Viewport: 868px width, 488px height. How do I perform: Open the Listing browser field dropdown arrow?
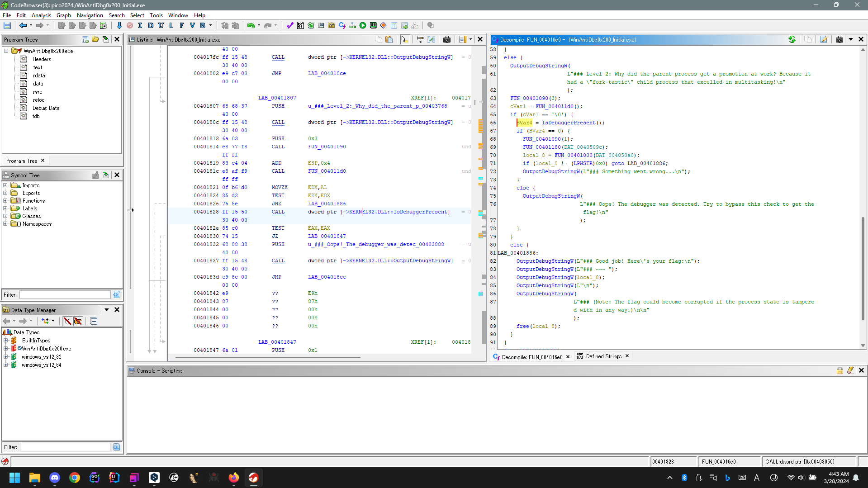tap(470, 39)
